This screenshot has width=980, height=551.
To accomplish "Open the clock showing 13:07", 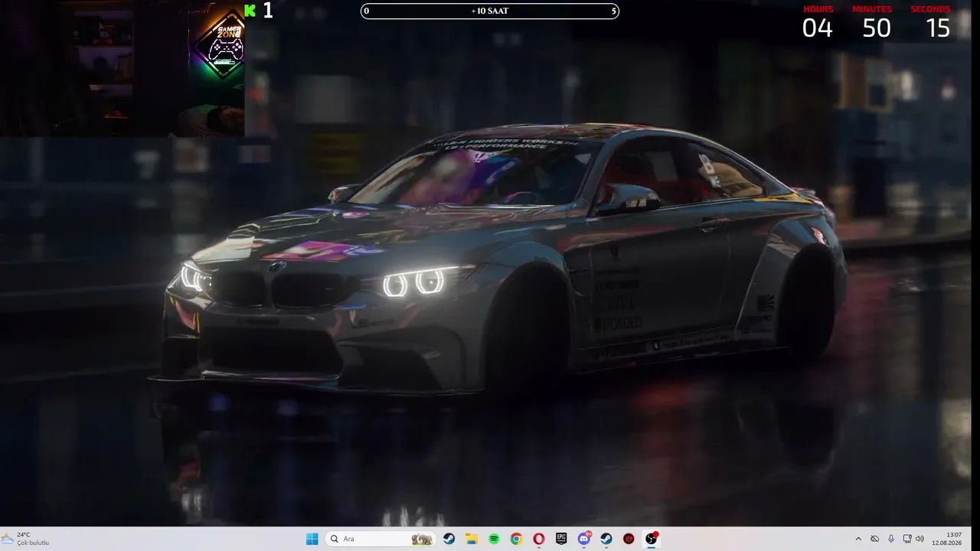I will (x=947, y=539).
